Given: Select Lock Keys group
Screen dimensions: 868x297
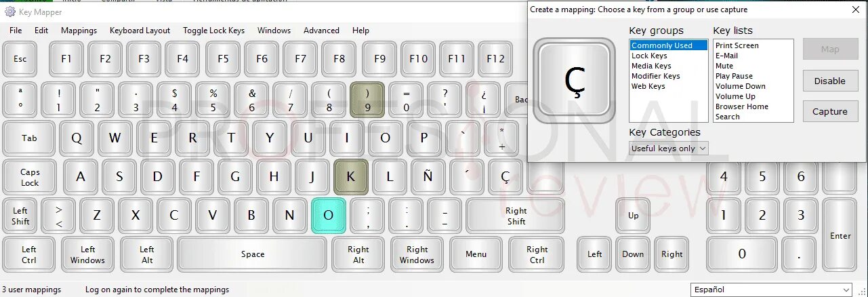Looking at the screenshot, I should click(649, 56).
